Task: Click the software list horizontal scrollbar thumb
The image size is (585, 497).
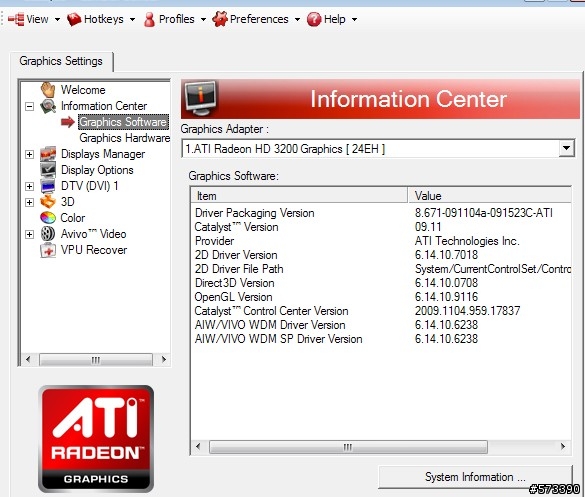Action: coord(348,447)
